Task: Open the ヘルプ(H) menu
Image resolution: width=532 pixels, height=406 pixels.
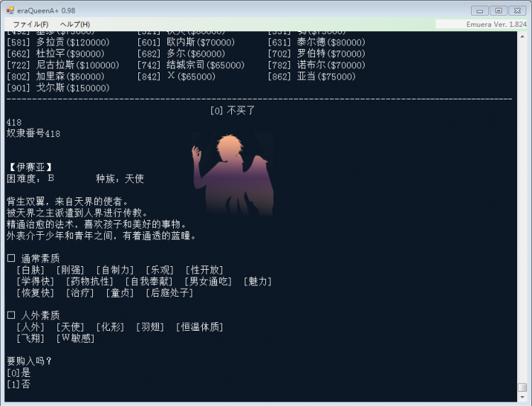Action: tap(74, 24)
